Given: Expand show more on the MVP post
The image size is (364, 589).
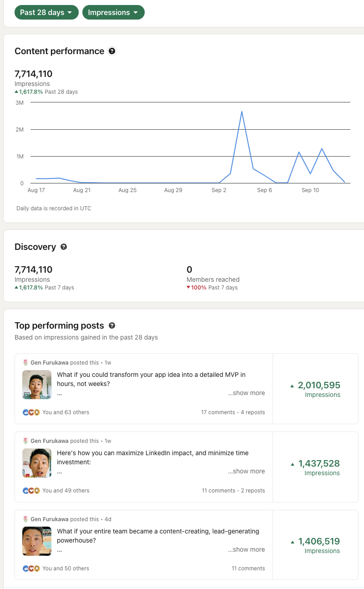Looking at the screenshot, I should [246, 393].
